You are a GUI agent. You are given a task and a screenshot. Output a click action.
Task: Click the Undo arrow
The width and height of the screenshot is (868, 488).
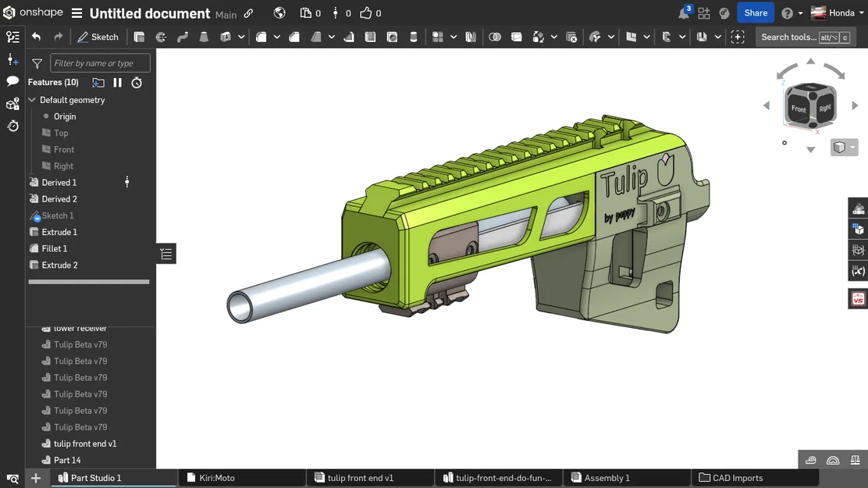pos(37,37)
